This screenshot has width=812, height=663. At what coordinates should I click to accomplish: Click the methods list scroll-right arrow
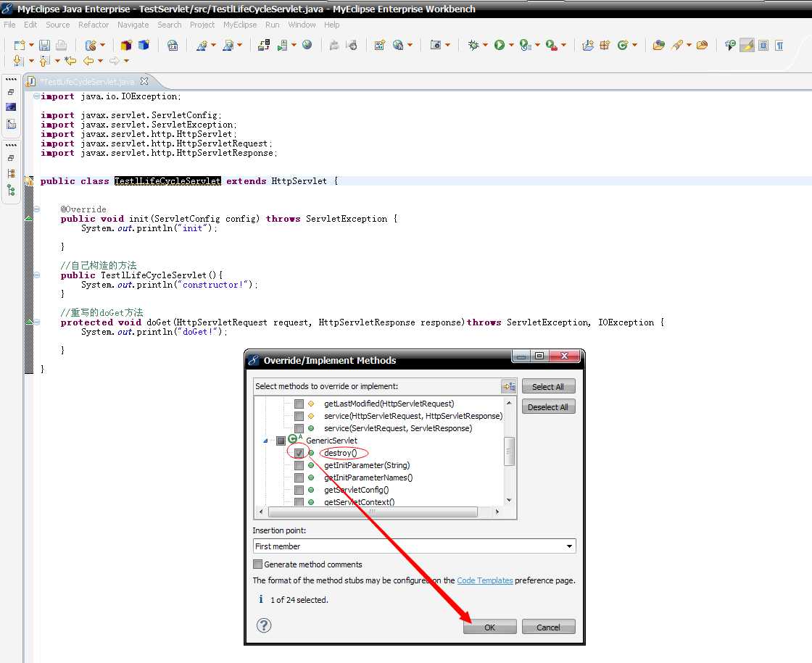497,512
